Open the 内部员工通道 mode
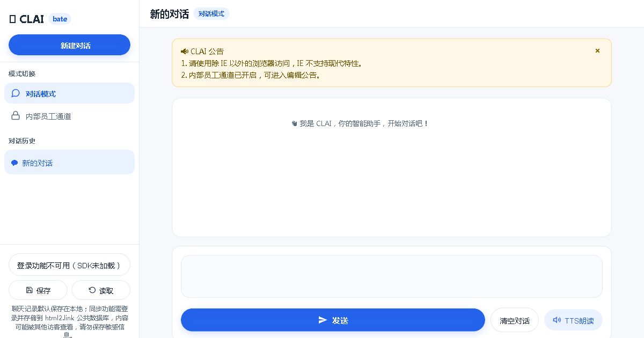Viewport: 644px width, 338px height. tap(69, 116)
